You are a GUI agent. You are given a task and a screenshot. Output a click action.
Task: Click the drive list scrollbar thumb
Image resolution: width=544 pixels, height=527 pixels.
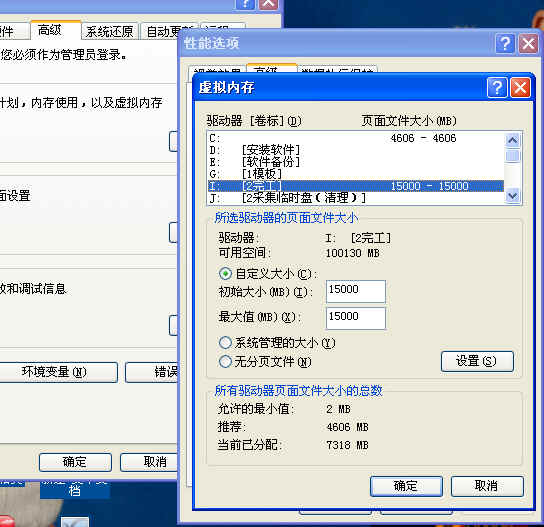pyautogui.click(x=512, y=155)
